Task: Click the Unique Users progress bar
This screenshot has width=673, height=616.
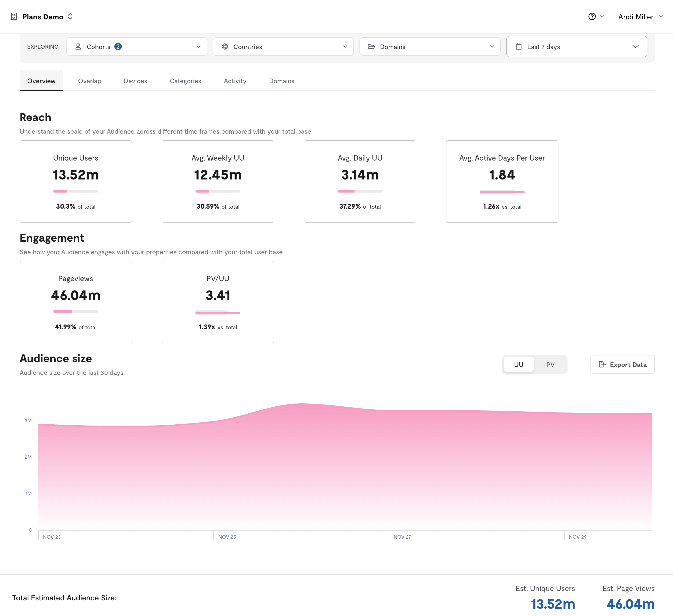Action: click(76, 191)
